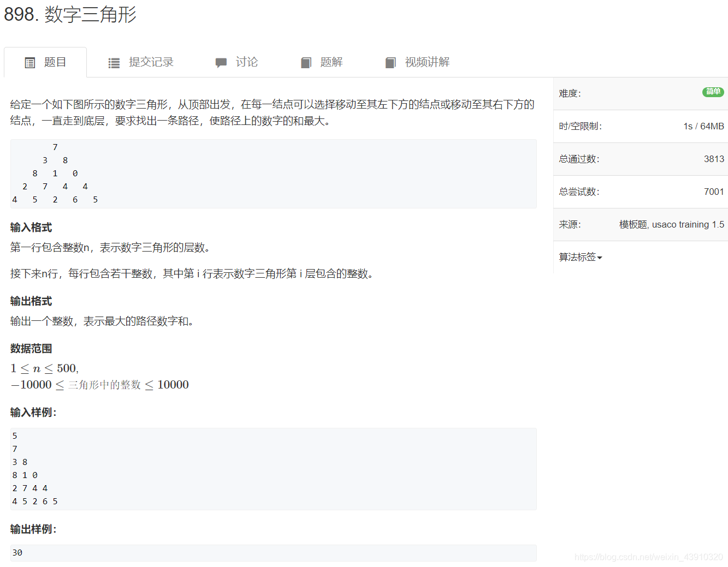Click the usaco training 1.5 source link

[x=687, y=224]
